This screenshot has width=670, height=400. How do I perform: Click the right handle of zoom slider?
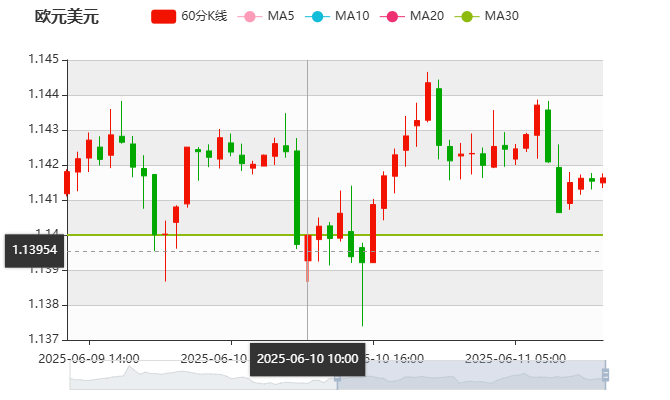pos(605,375)
